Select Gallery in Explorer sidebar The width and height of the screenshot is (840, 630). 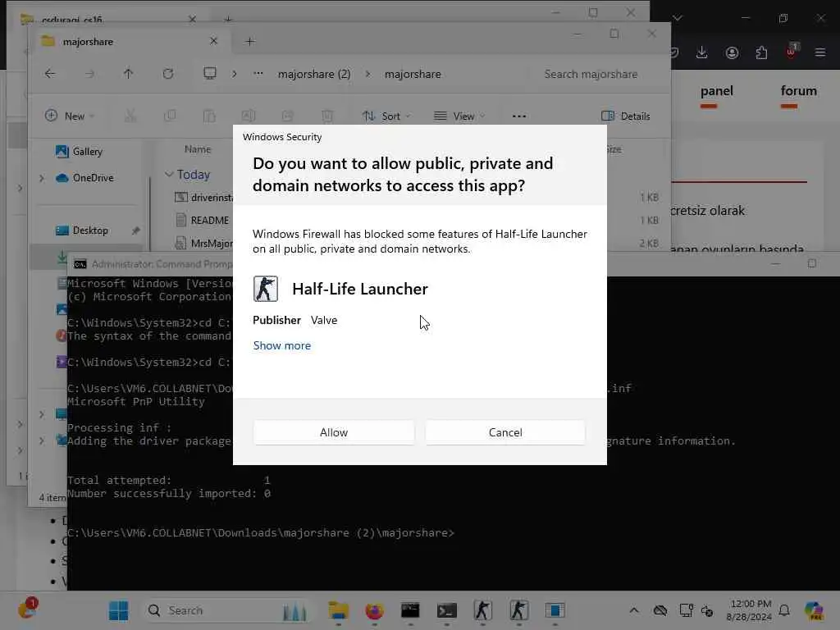pyautogui.click(x=80, y=152)
